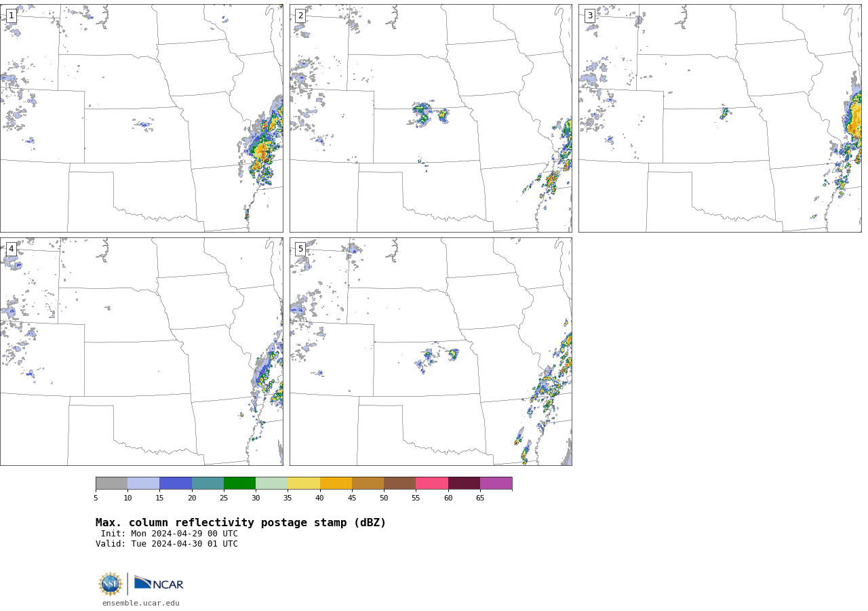Click the brown 50-55 dBZ swatch
Viewport: 868px width, 611px height.
point(399,484)
